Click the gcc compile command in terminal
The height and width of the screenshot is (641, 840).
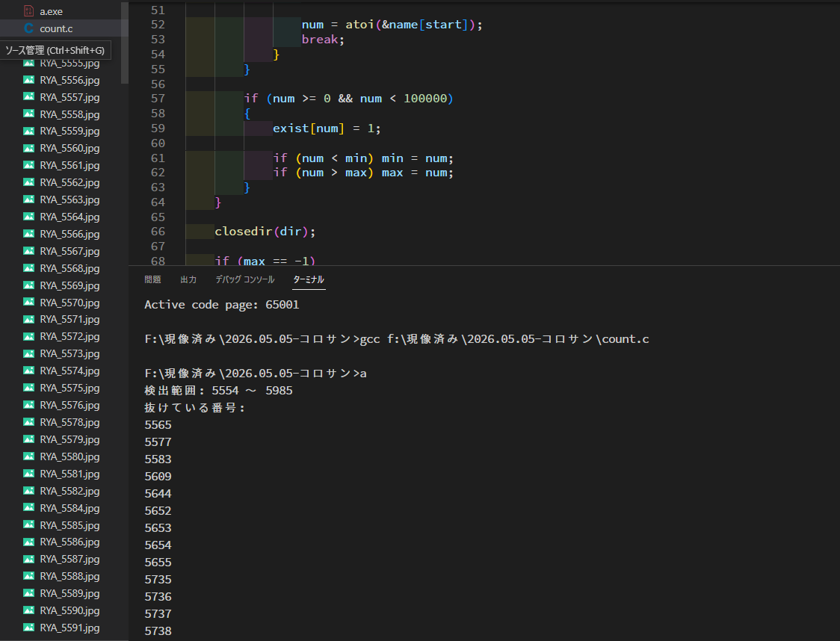click(504, 339)
